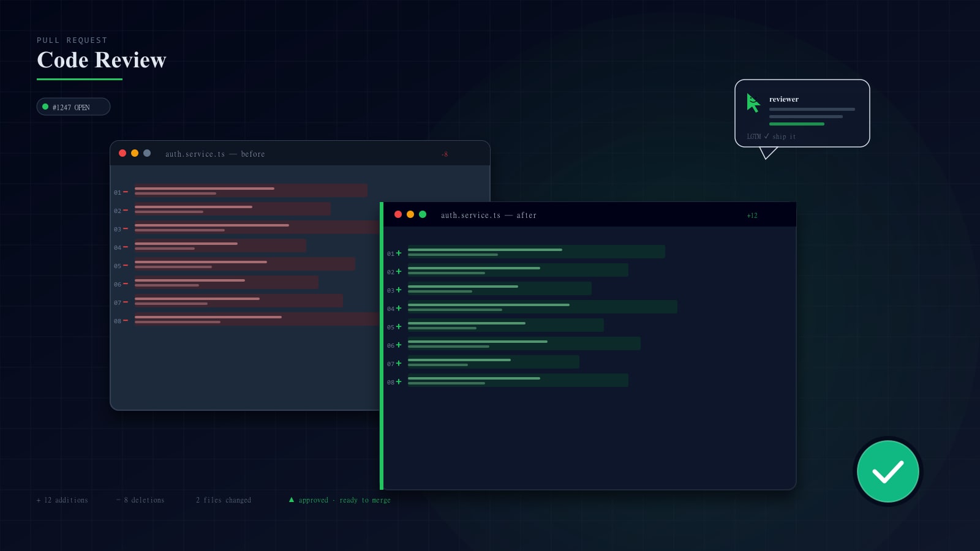Toggle the yellow traffic light on the after window
The width and height of the screenshot is (980, 551).
pos(410,214)
